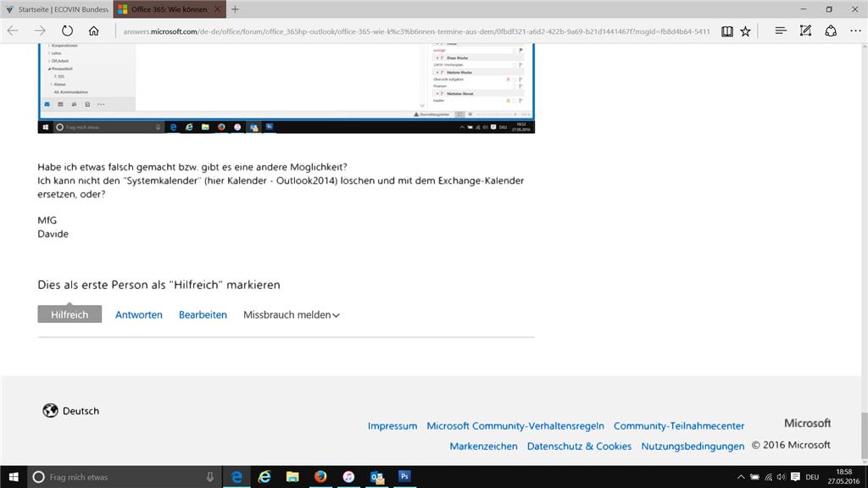The height and width of the screenshot is (488, 868).
Task: Close the Office 365 tab
Action: pyautogui.click(x=218, y=9)
